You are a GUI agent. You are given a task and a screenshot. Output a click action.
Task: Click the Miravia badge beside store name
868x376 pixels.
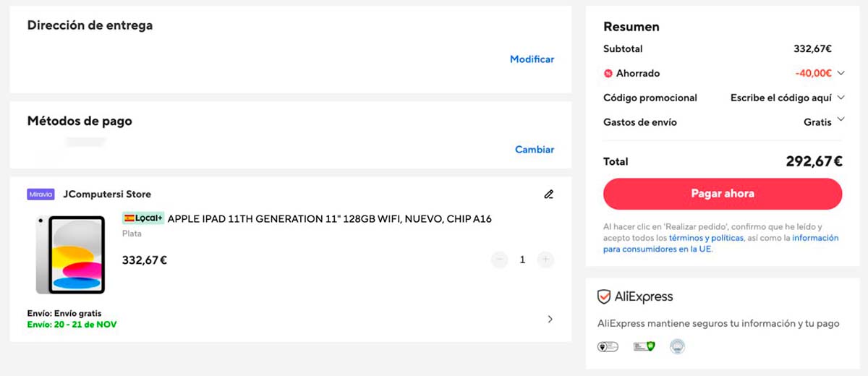click(x=41, y=195)
